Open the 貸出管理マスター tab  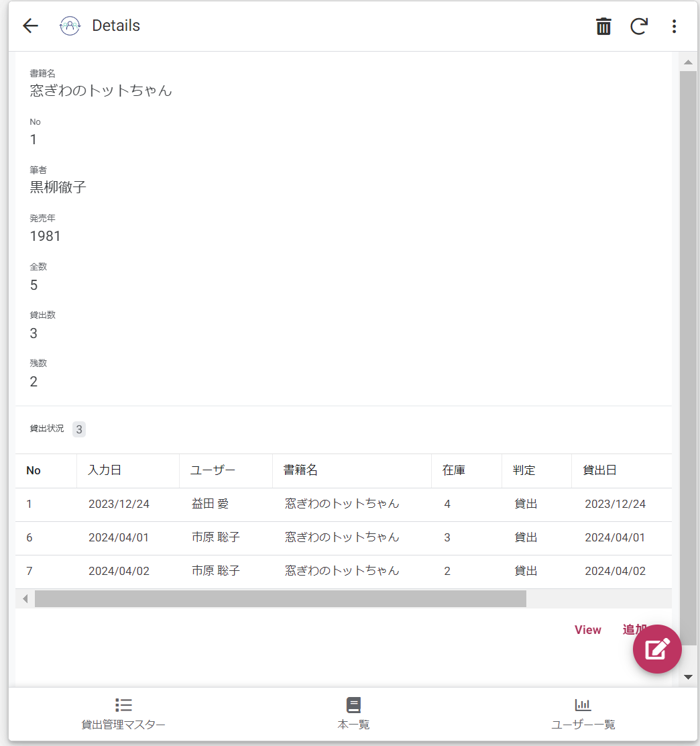pos(123,713)
